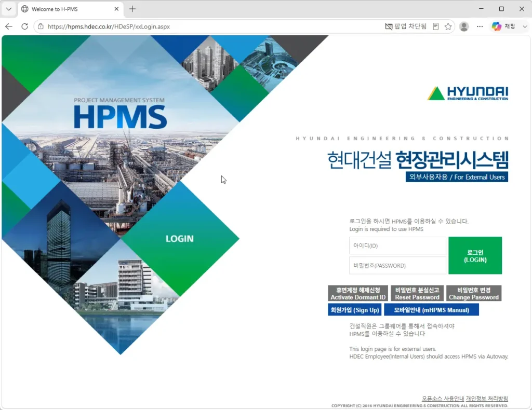Click the green LOGIN diamond graphic
This screenshot has width=532, height=410.
(x=179, y=239)
